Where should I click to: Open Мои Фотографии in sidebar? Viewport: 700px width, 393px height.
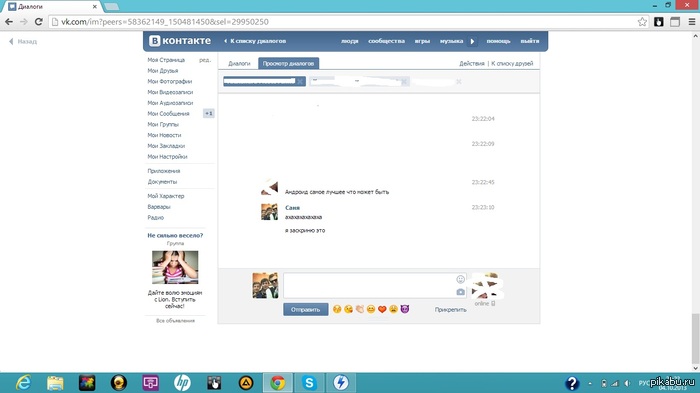click(x=170, y=81)
